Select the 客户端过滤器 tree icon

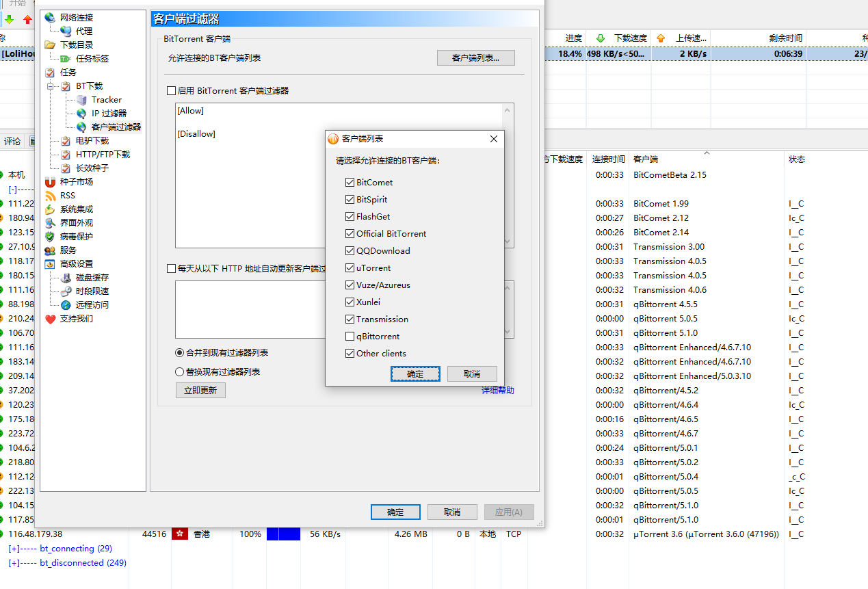coord(81,127)
